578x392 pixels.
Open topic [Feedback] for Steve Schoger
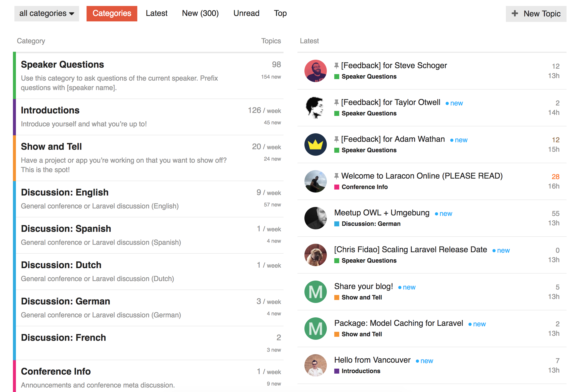(x=394, y=65)
